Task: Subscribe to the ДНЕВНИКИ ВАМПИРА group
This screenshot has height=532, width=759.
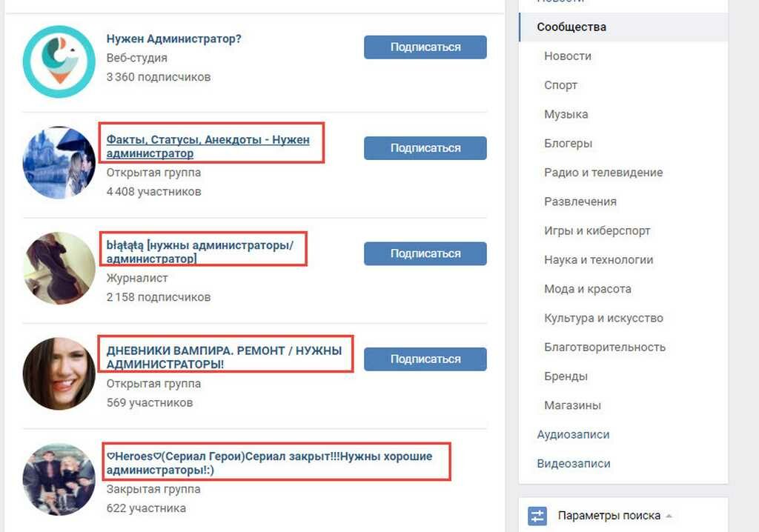Action: [x=425, y=359]
